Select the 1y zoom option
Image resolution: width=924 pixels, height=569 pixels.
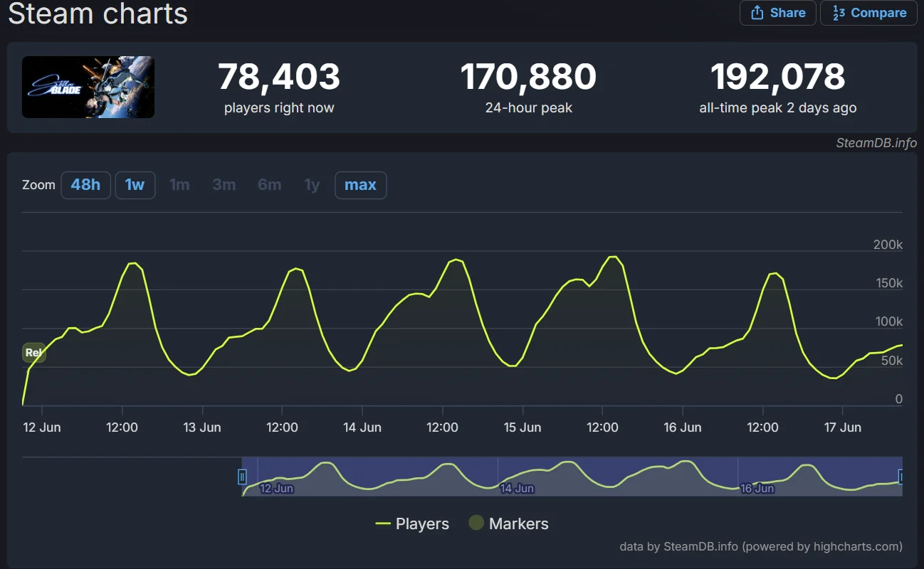tap(312, 185)
